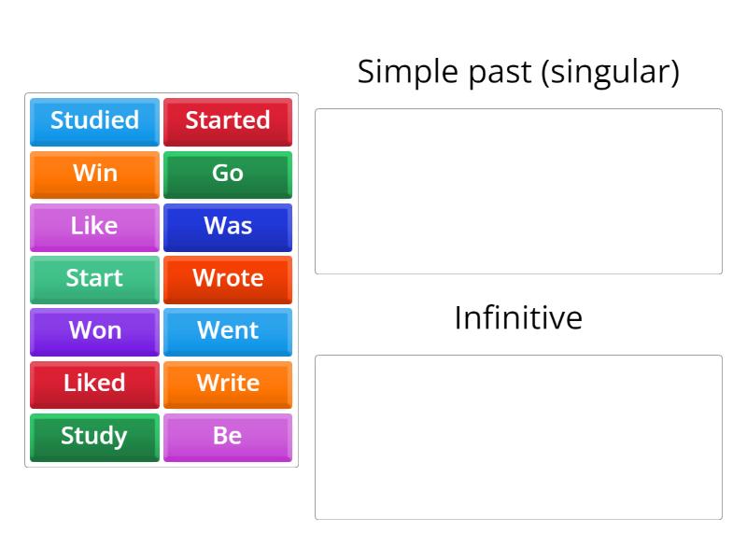The image size is (747, 560).
Task: Select the pink 'Like' tile
Action: click(93, 226)
